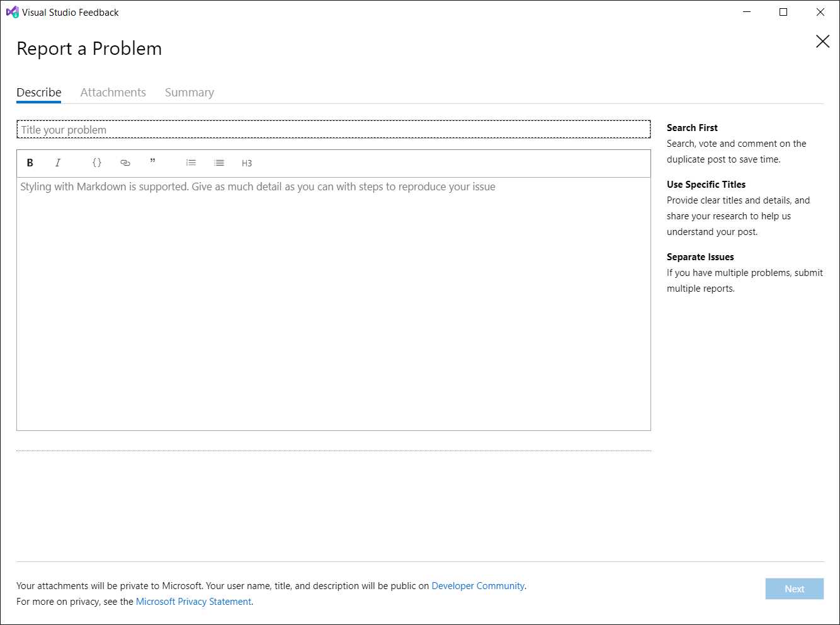840x625 pixels.
Task: Switch to the Attachments tab
Action: [113, 92]
